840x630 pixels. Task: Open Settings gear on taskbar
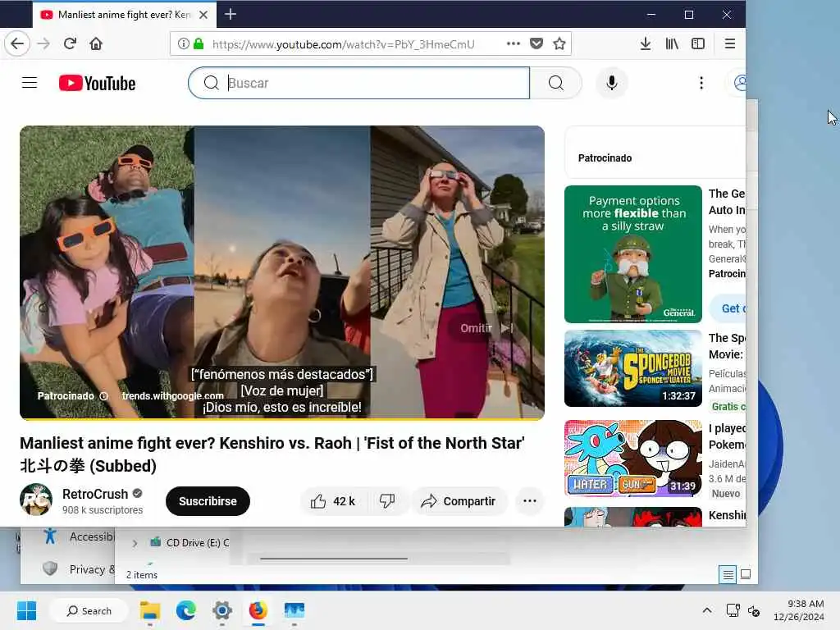click(221, 610)
